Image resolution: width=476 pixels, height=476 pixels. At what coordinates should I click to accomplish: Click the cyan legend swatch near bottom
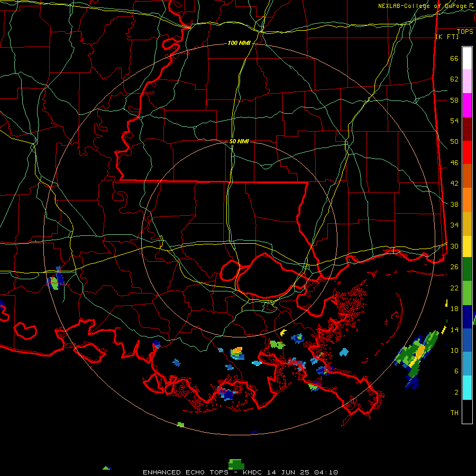[467, 388]
